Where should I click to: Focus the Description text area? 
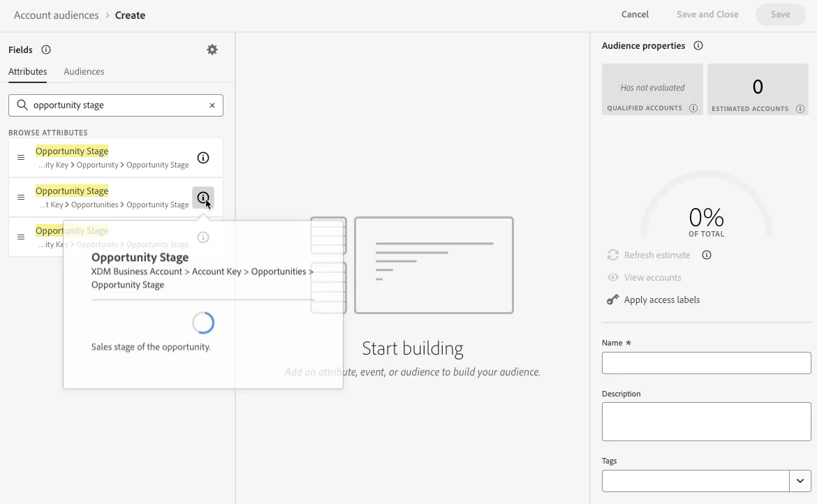(707, 422)
